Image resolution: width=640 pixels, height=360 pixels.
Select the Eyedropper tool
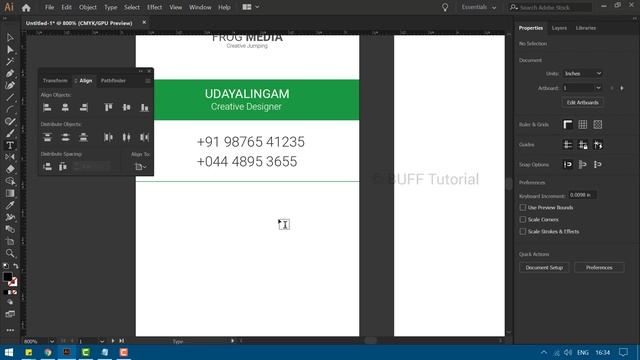[x=10, y=205]
